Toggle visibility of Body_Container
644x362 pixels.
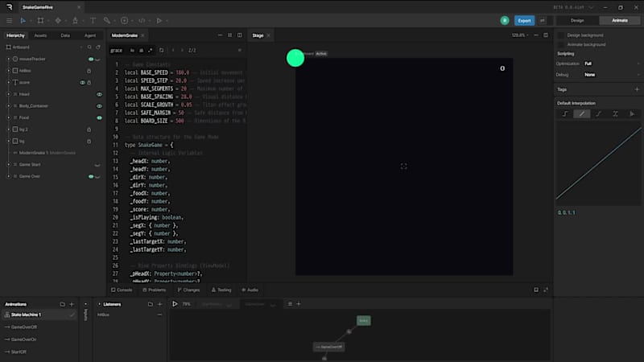click(99, 106)
